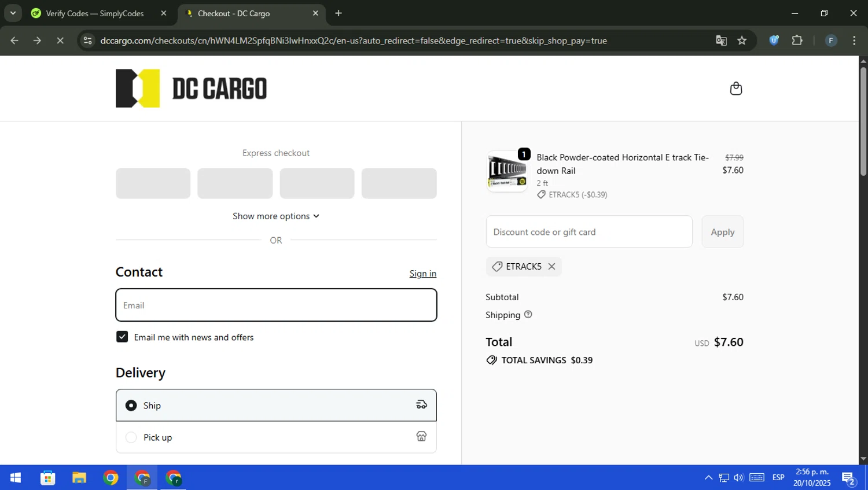Open the volume control in system tray
Viewport: 868px width, 490px height.
pyautogui.click(x=739, y=478)
